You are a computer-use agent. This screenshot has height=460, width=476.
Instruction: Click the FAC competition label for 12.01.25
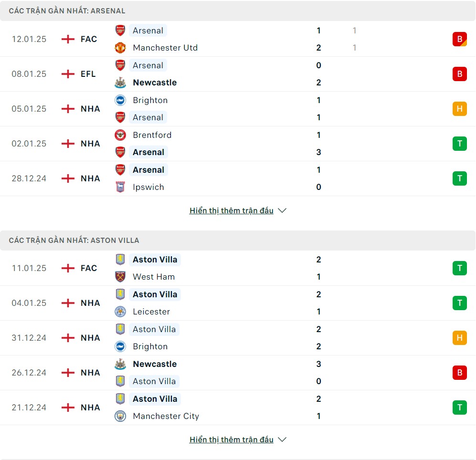(x=89, y=39)
